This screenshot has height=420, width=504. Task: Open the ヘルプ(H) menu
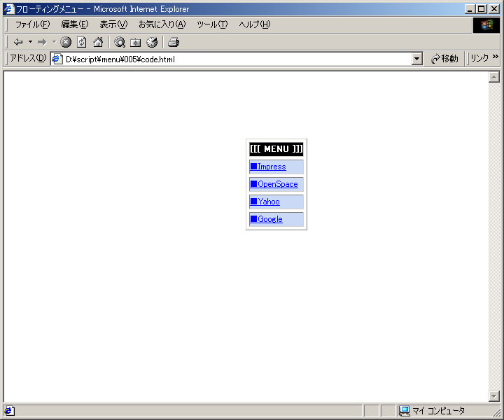[255, 24]
